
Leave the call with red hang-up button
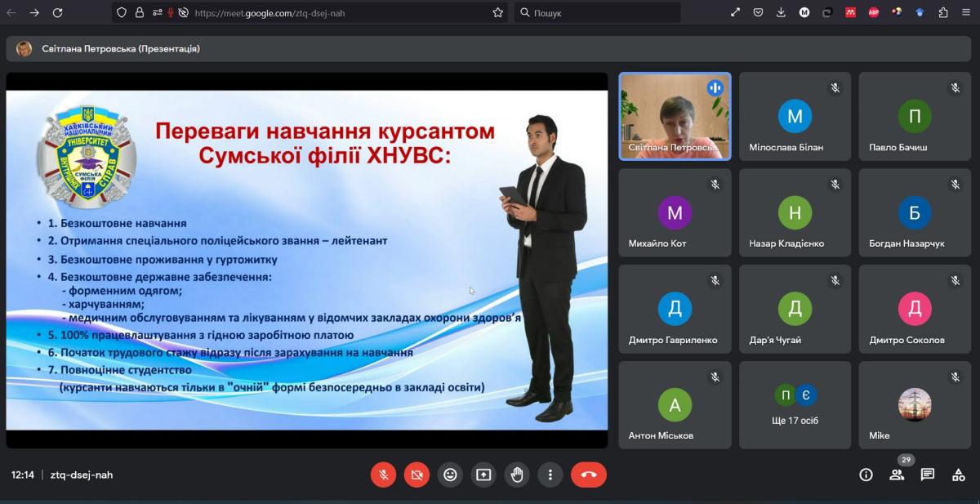tap(589, 475)
